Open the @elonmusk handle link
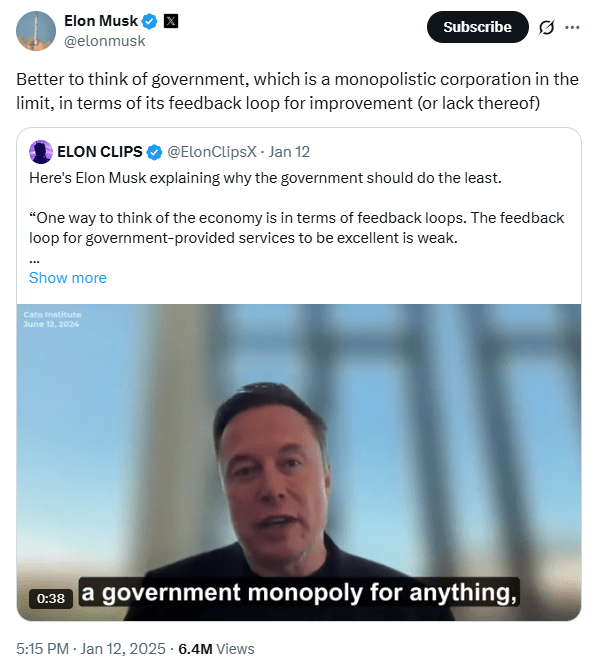The image size is (594, 664). point(104,41)
